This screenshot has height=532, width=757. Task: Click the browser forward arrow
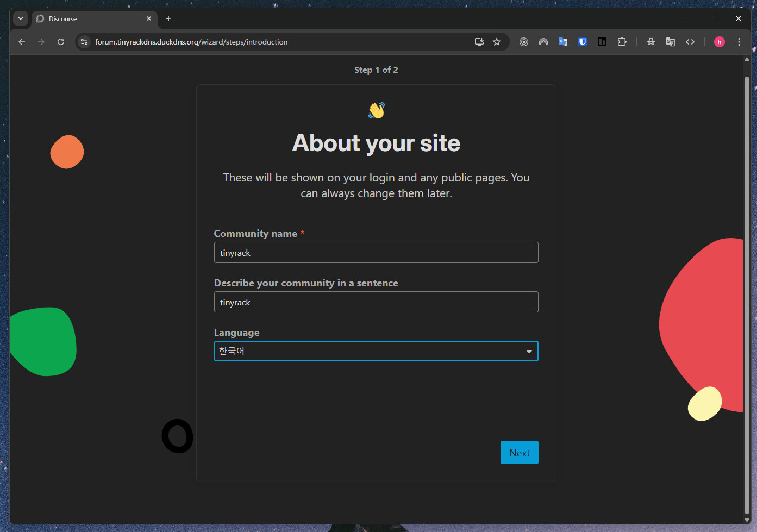(41, 42)
